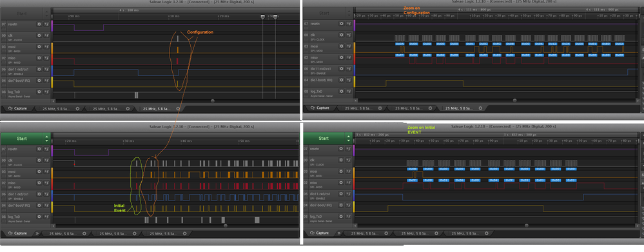Image resolution: width=644 pixels, height=252 pixels.
Task: Open resetn channel settings gear, top-right window
Action: click(x=342, y=24)
